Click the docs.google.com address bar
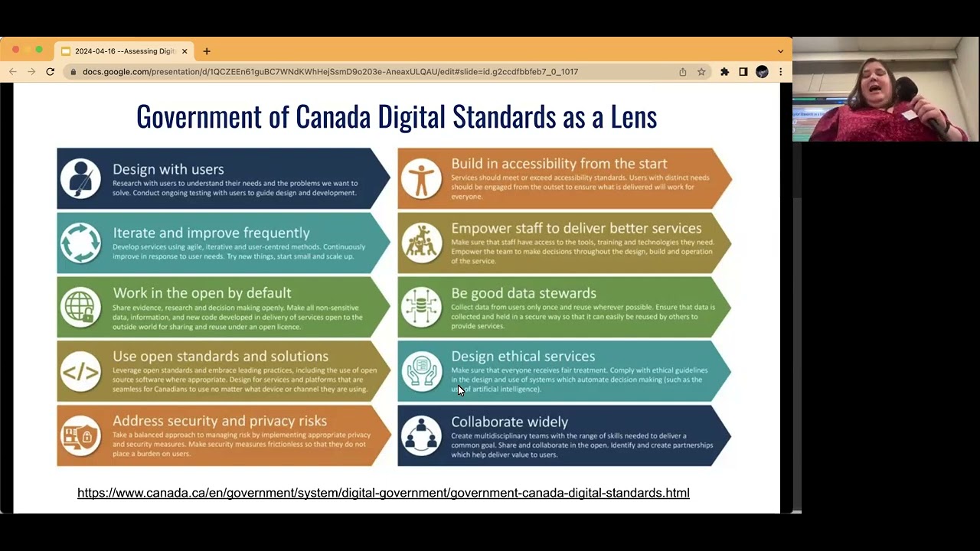980x551 pixels. tap(367, 72)
